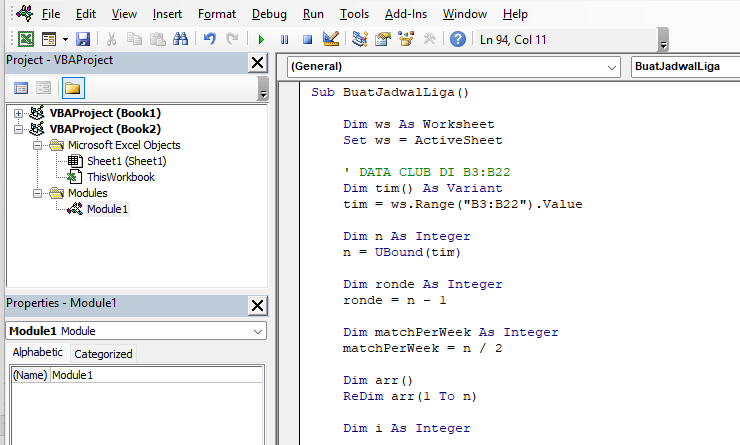Select VBAProject (Book2) in project tree
740x445 pixels.
(x=105, y=129)
